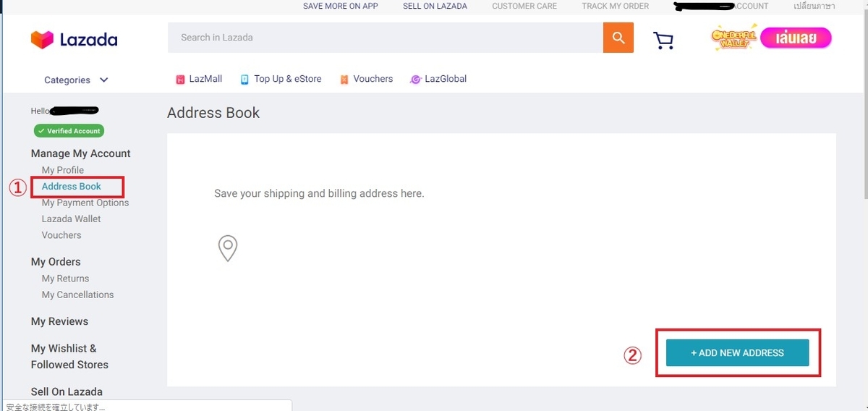This screenshot has height=411, width=868.
Task: Open Manage My Account section
Action: 81,153
